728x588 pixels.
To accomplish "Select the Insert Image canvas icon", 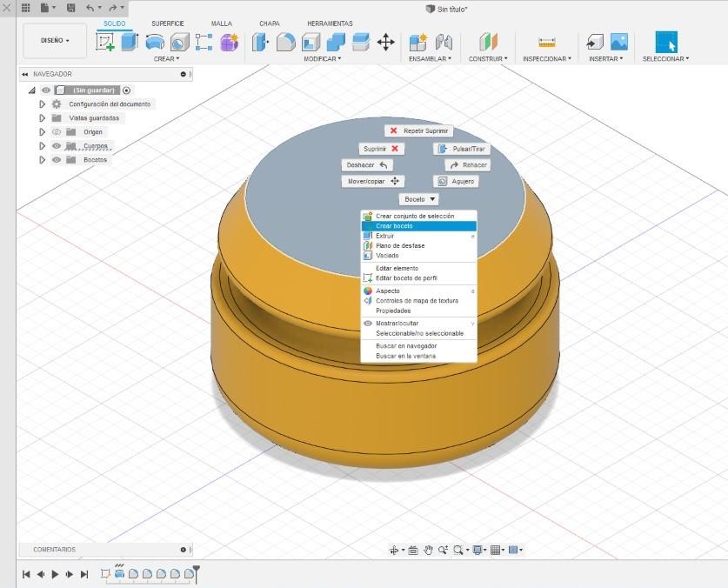I will click(619, 42).
